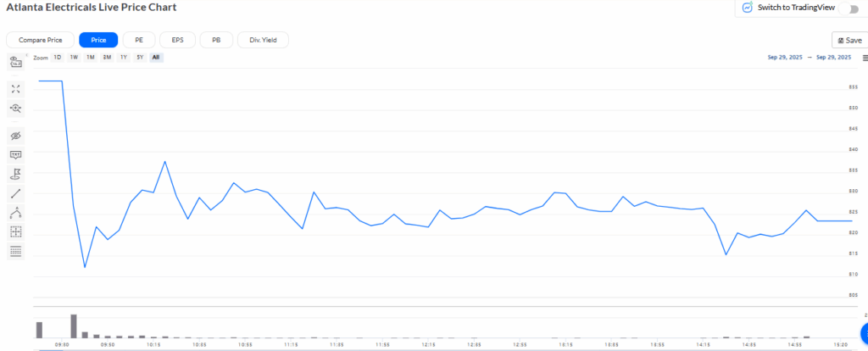The width and height of the screenshot is (868, 351).
Task: Select the path segment drawing tool
Action: [15, 213]
